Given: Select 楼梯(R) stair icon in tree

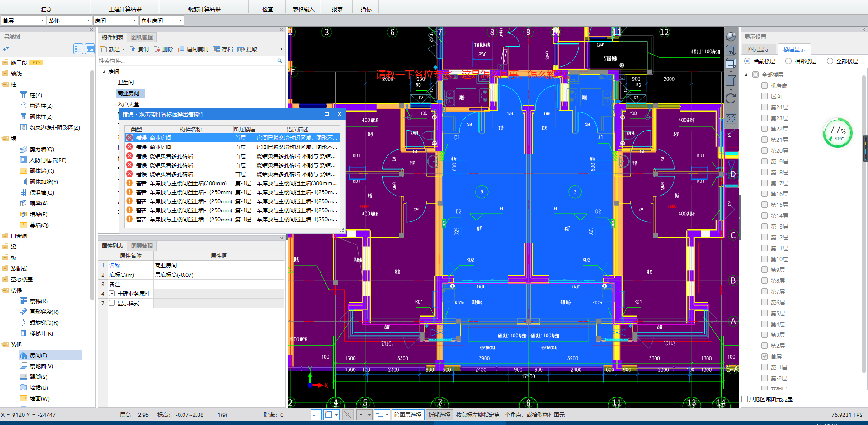Looking at the screenshot, I should (24, 301).
